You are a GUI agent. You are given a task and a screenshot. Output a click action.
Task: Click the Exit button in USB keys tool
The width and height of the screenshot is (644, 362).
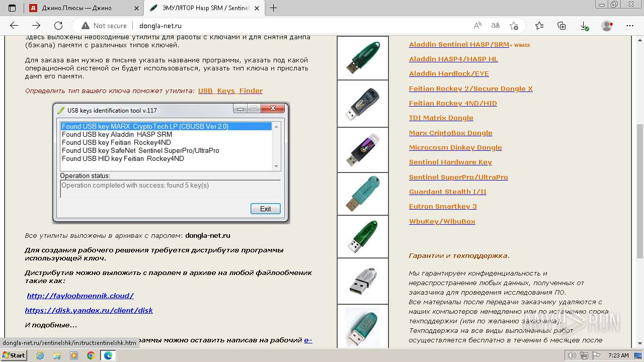point(266,209)
